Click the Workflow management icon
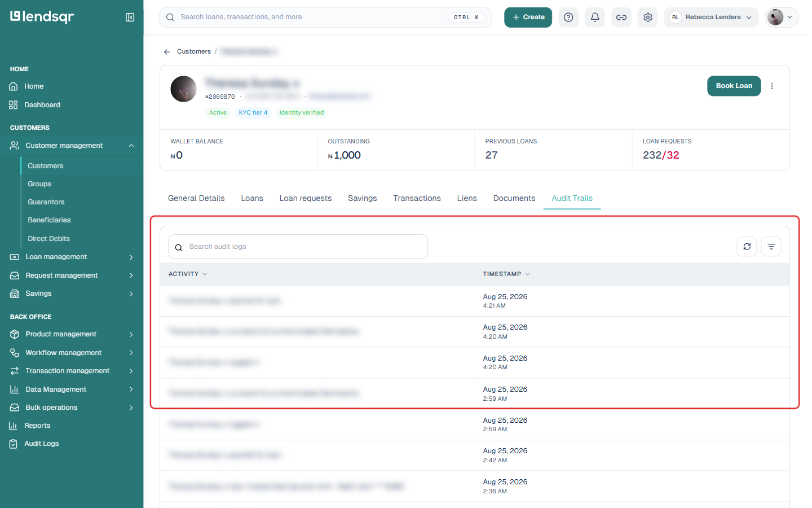Image resolution: width=812 pixels, height=508 pixels. click(x=15, y=353)
